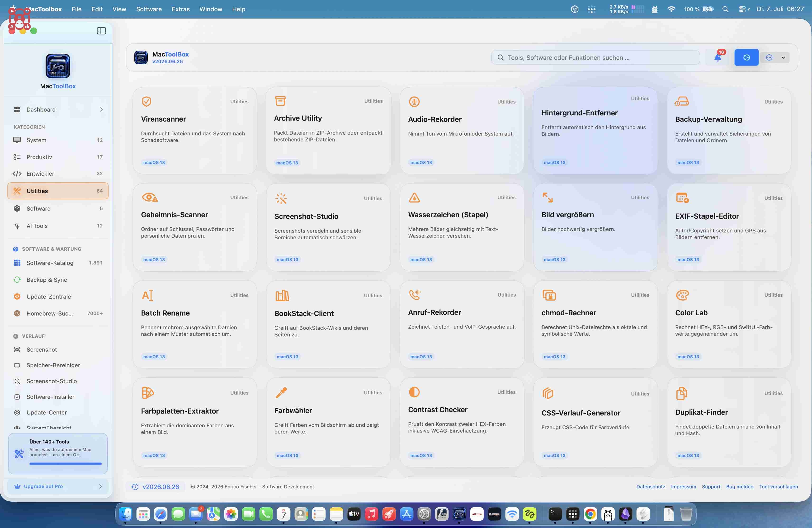Viewport: 812px width, 528px height.
Task: Open the Help menu
Action: [238, 9]
